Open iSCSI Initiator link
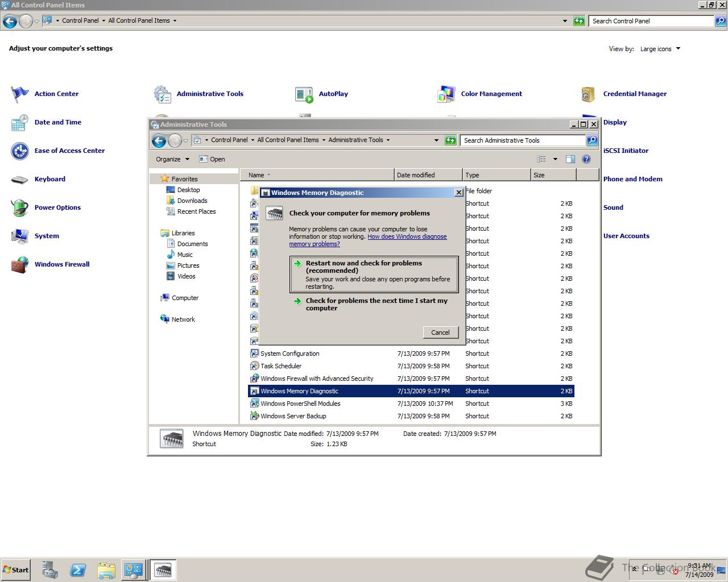This screenshot has width=728, height=582. tap(626, 151)
